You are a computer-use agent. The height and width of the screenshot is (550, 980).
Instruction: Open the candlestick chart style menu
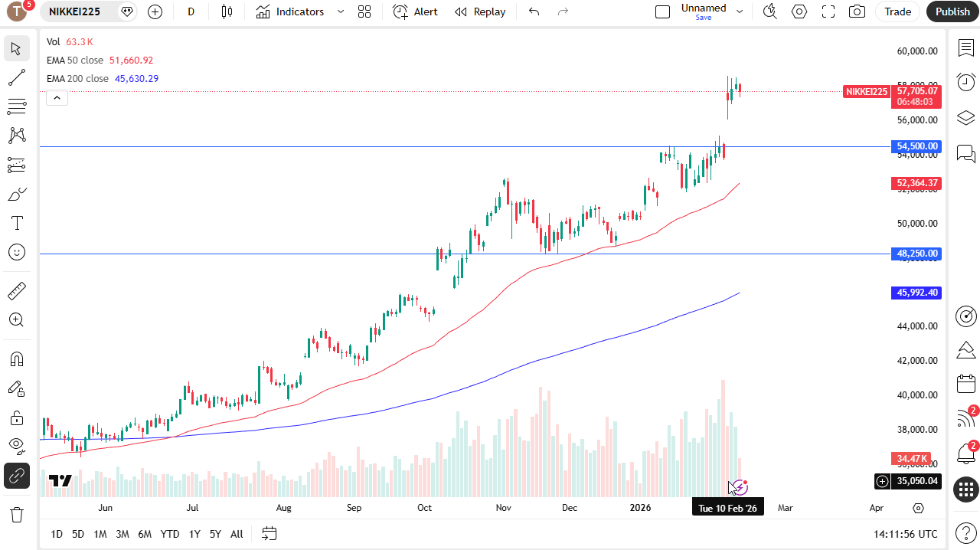tap(226, 11)
